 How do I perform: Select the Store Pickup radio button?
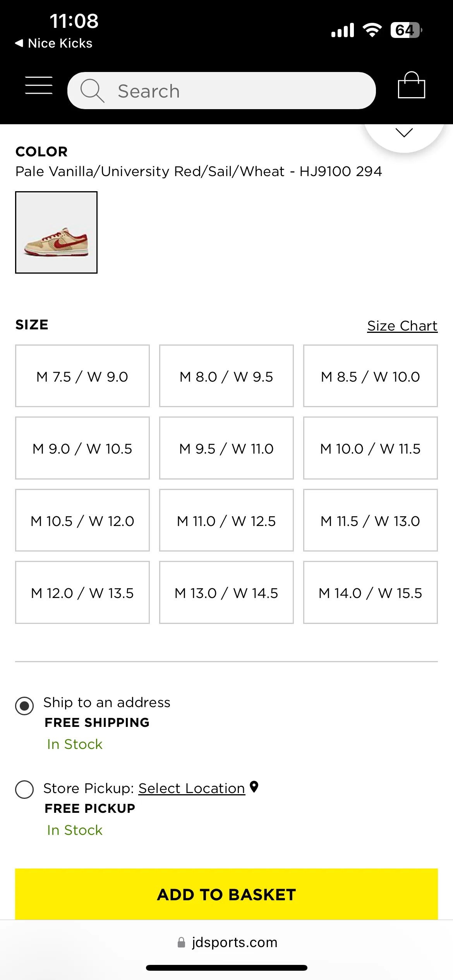coord(24,789)
